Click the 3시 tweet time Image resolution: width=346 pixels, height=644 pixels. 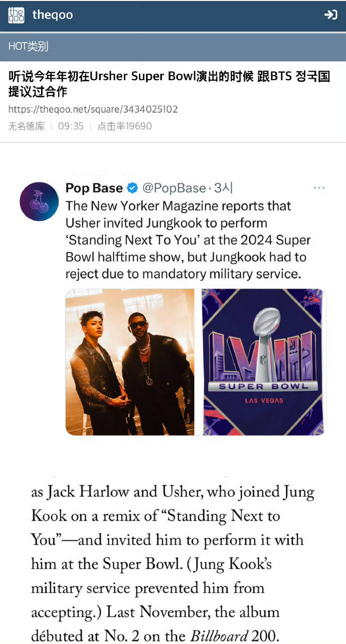223,188
